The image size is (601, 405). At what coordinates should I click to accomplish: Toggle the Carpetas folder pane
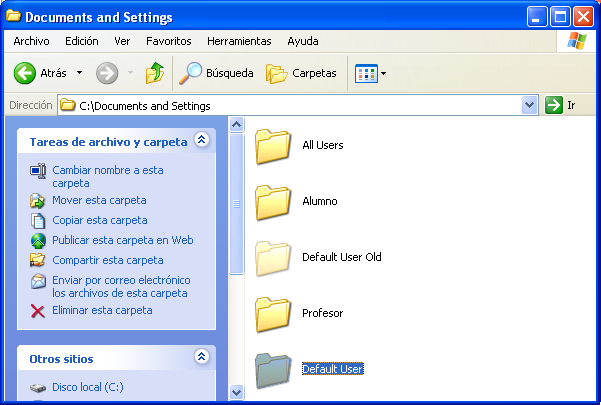[x=301, y=73]
